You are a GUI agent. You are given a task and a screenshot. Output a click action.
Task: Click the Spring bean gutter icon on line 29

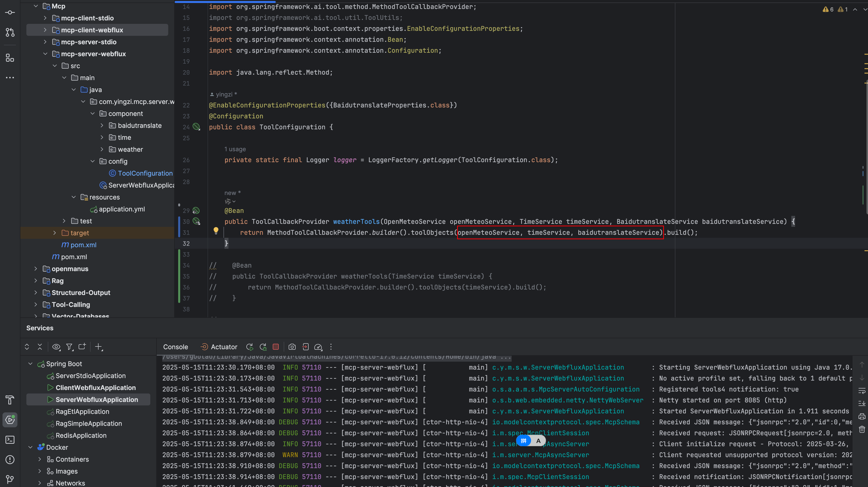click(x=196, y=210)
